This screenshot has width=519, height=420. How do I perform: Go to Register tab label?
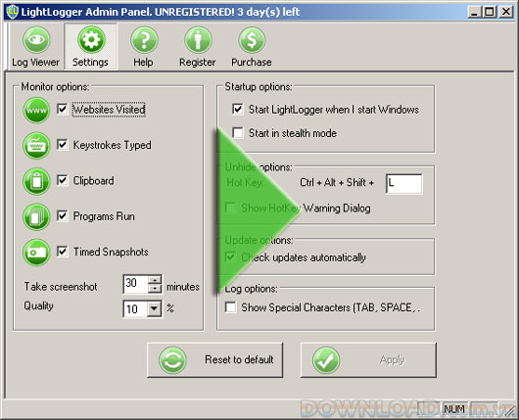197,63
